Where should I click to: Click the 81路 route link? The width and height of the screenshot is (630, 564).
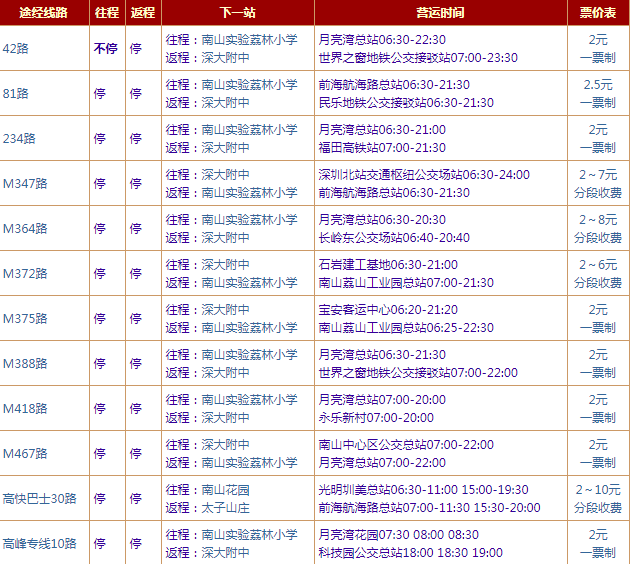pyautogui.click(x=16, y=93)
